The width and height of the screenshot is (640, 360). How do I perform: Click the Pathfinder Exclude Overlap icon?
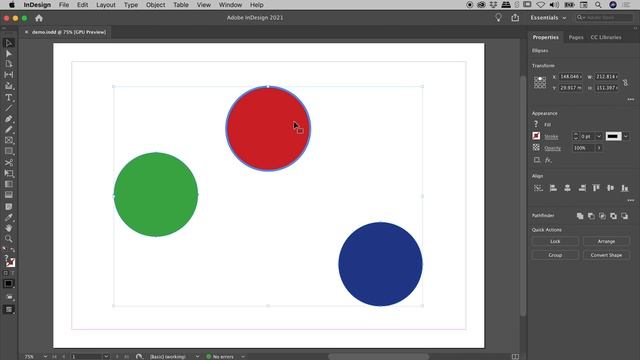coord(613,216)
